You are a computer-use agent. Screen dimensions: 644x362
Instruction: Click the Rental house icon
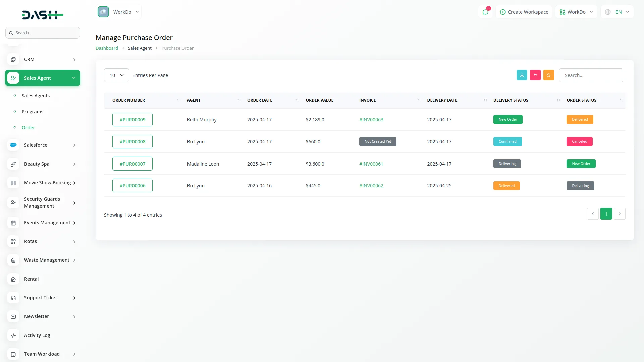click(x=13, y=279)
